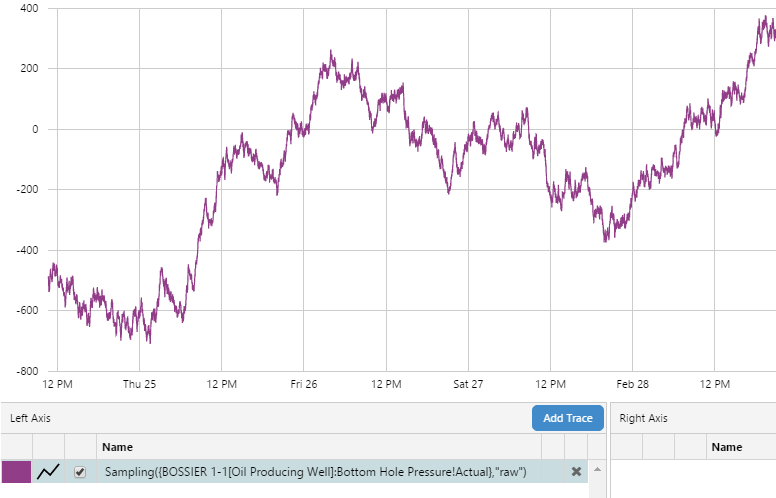Click the 200 value on the y-axis
The image size is (776, 498).
point(28,69)
